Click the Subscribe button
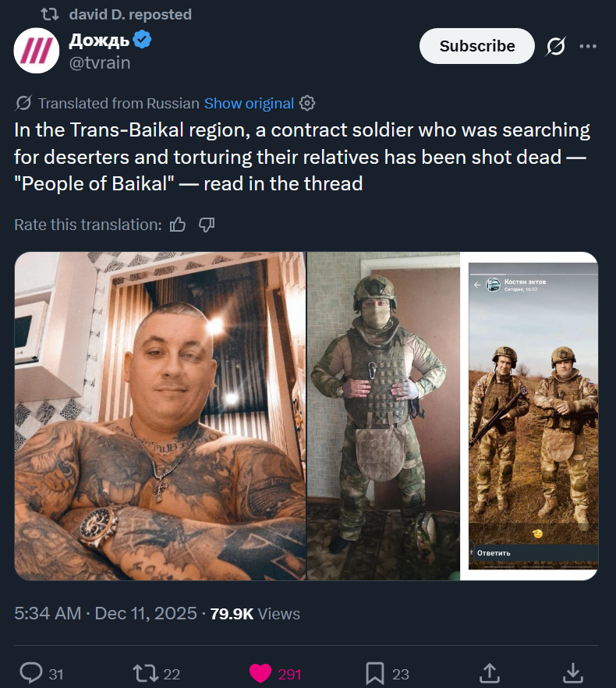 477,46
